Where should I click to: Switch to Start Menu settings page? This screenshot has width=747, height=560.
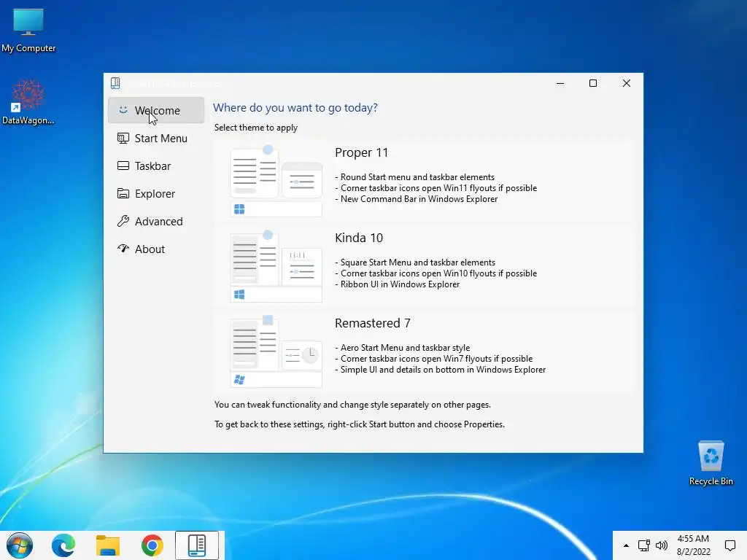tap(156, 138)
